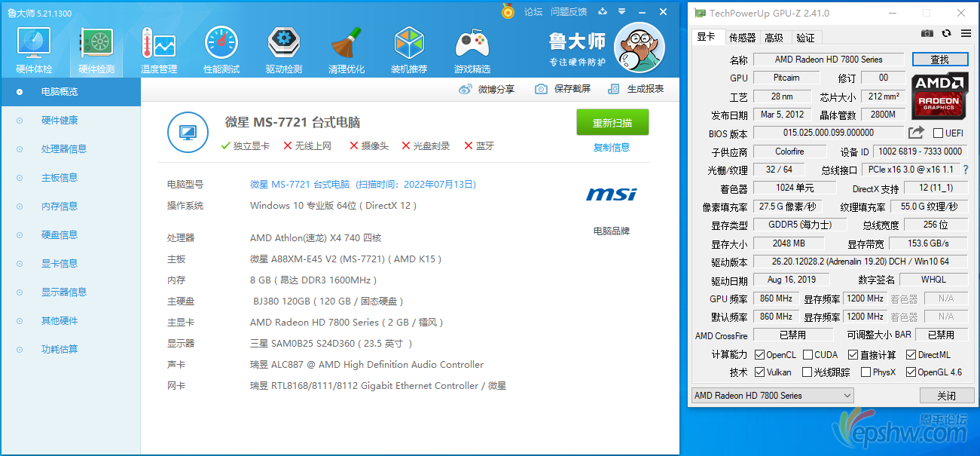This screenshot has height=456, width=980.
Task: Click the GPU name field AMD Radeon HD 7800 Series
Action: pos(829,60)
